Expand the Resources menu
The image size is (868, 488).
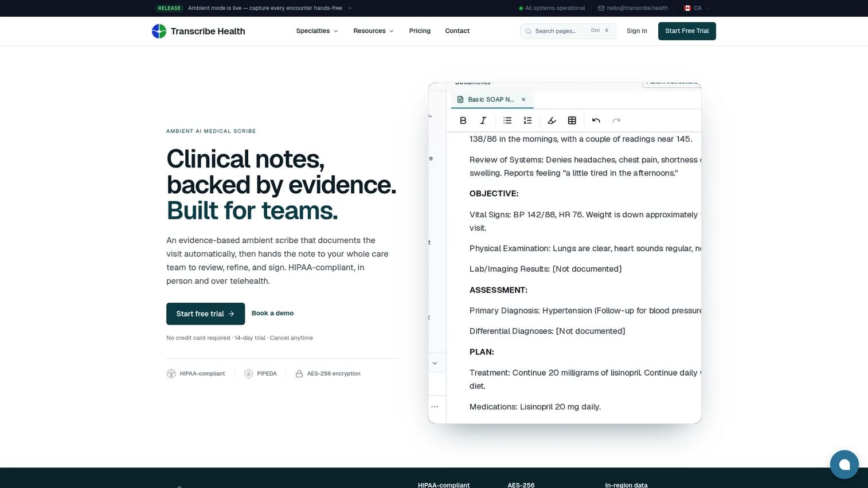pyautogui.click(x=373, y=31)
